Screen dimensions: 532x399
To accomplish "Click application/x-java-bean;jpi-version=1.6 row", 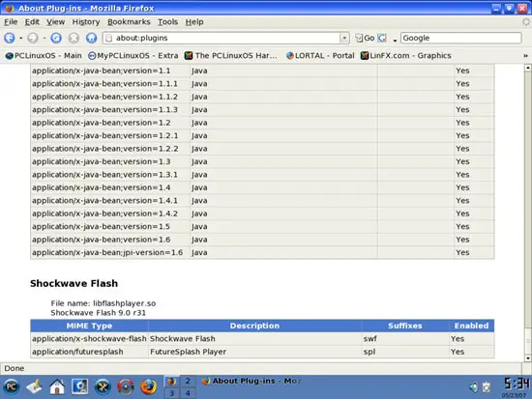I will (x=262, y=252).
